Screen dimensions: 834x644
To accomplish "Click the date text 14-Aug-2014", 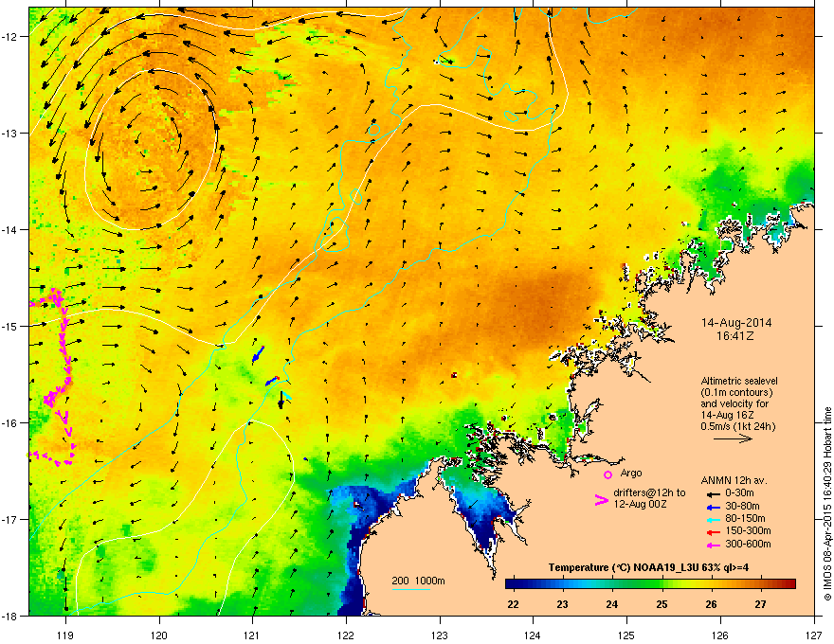I will 736,323.
